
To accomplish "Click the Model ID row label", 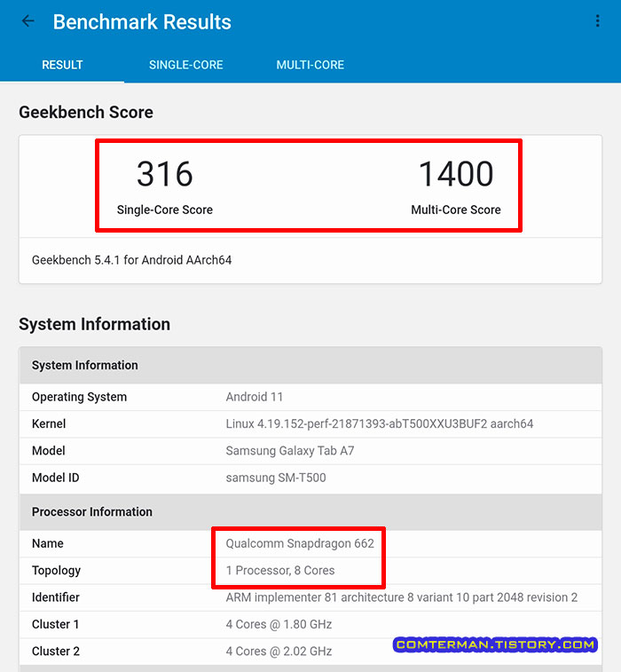I will point(56,478).
